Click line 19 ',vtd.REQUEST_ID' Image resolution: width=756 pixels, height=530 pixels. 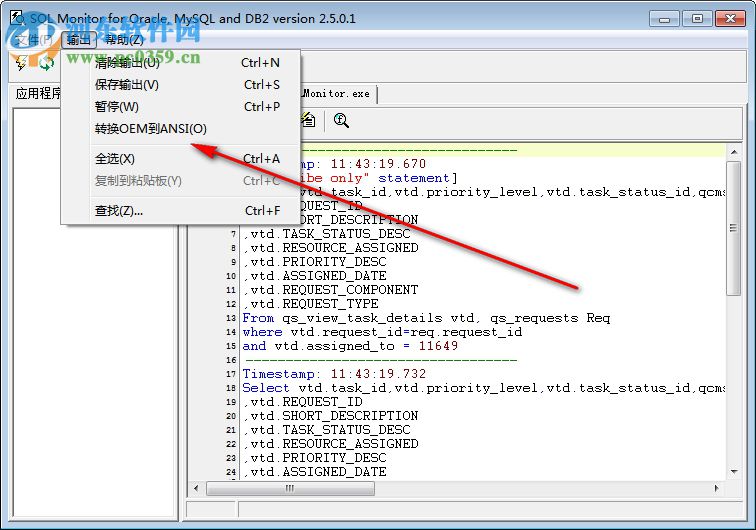click(302, 402)
